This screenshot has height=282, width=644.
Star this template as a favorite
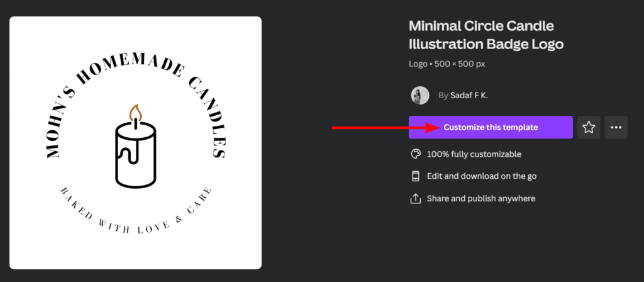point(589,127)
